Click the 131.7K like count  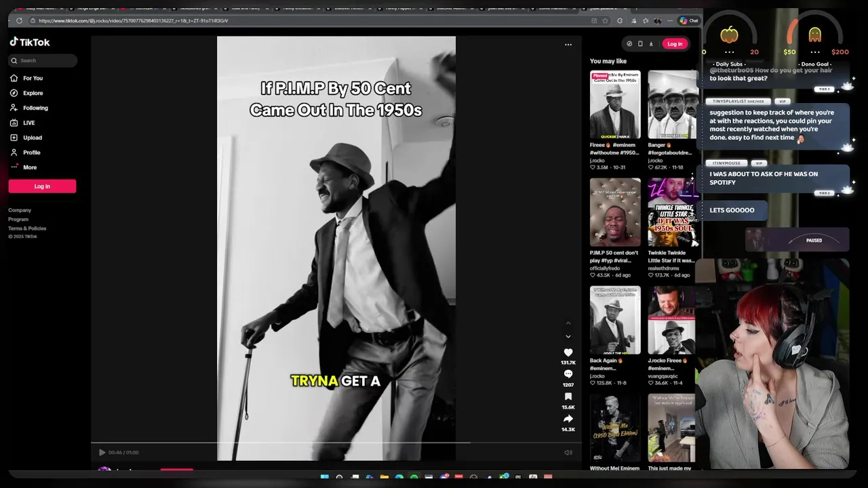[x=568, y=363]
